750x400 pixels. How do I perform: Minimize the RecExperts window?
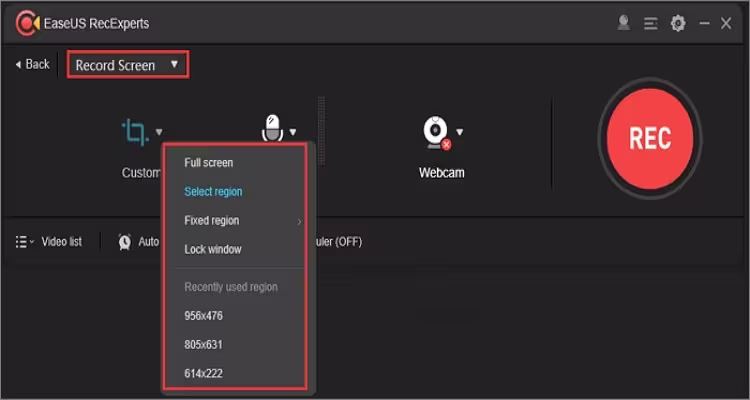[704, 23]
